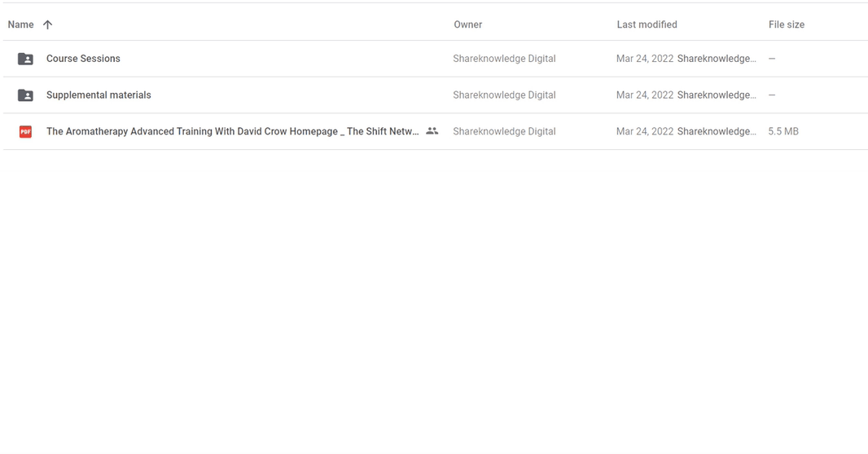Click the red PDF file icon
This screenshot has height=454, width=868.
[x=25, y=131]
